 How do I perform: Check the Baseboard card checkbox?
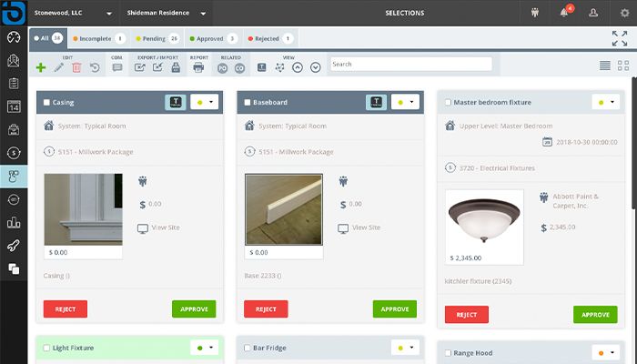(247, 102)
